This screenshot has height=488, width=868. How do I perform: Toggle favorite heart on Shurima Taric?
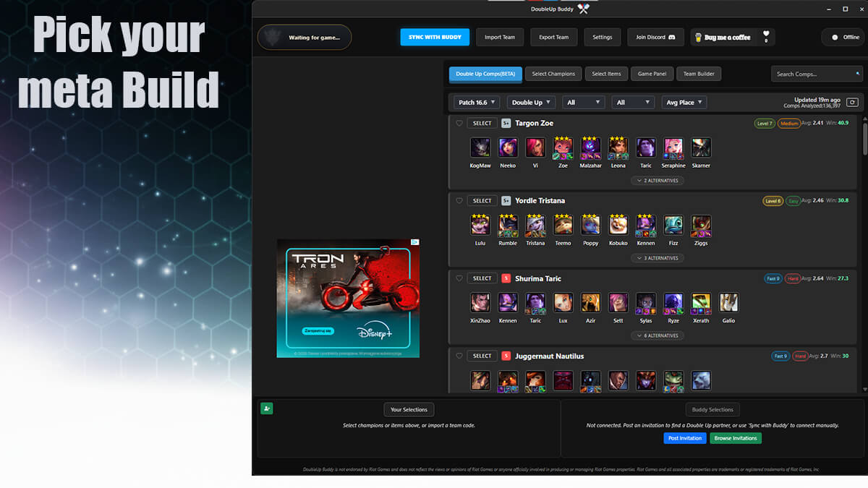(459, 278)
